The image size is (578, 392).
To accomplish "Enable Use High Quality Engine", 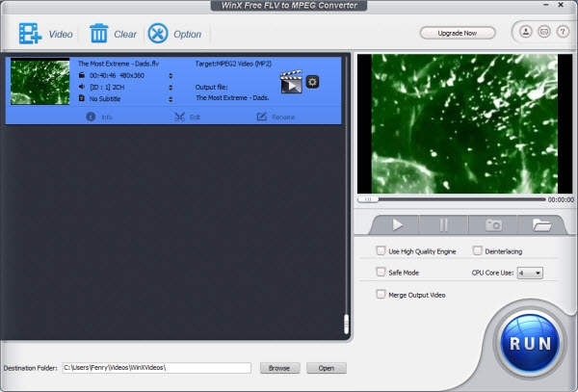I will (x=381, y=250).
